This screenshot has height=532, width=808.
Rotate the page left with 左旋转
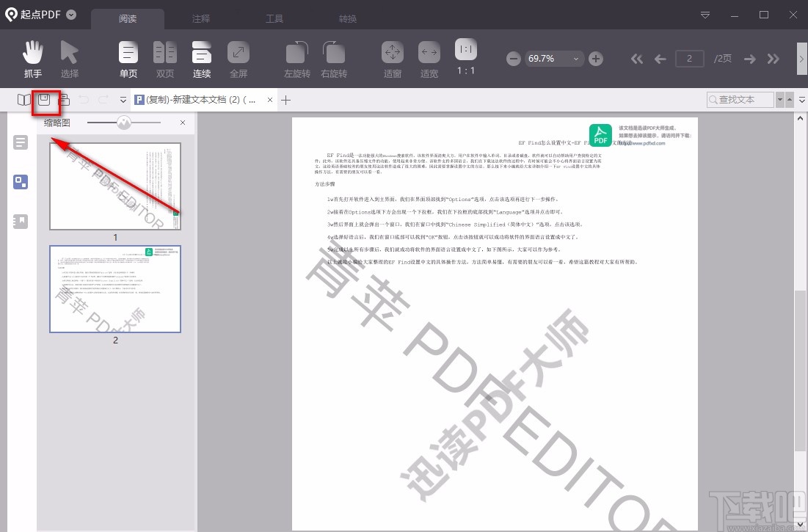pyautogui.click(x=296, y=59)
